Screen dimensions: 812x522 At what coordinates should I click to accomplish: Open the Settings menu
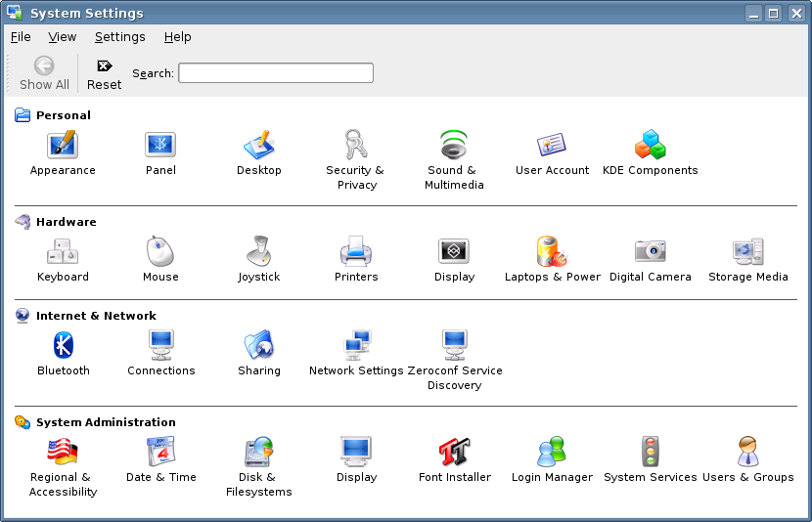[x=119, y=37]
